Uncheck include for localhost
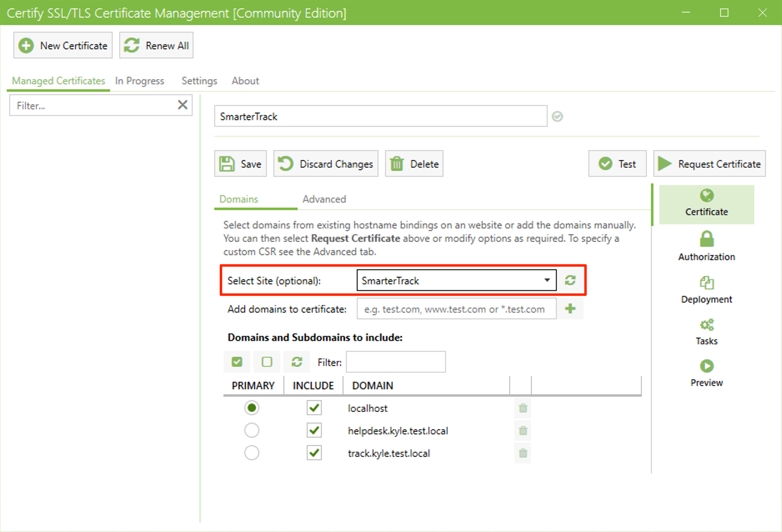782x532 pixels. (314, 408)
